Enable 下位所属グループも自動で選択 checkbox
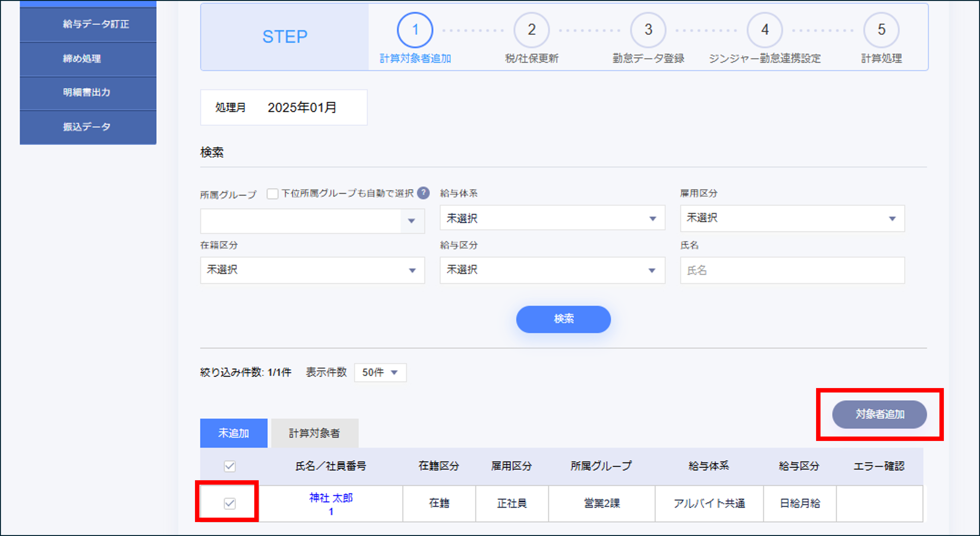 (272, 194)
